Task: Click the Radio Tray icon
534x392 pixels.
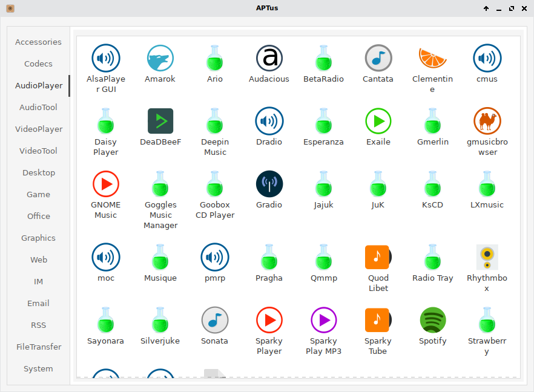Action: 432,257
